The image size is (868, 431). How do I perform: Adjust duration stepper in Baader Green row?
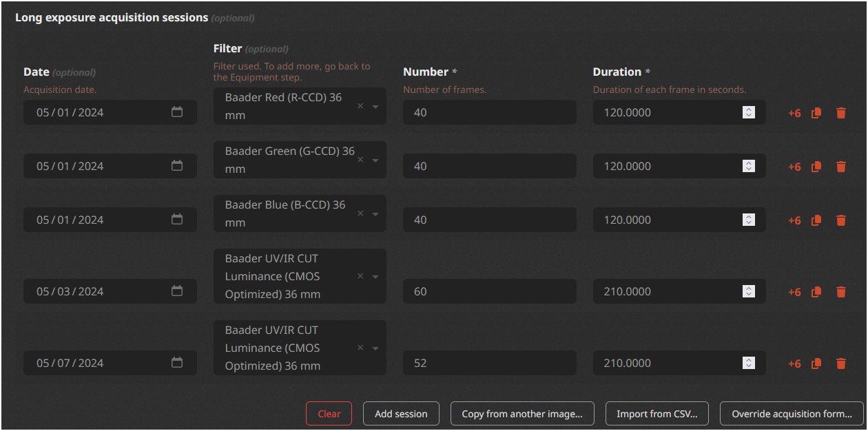tap(749, 166)
